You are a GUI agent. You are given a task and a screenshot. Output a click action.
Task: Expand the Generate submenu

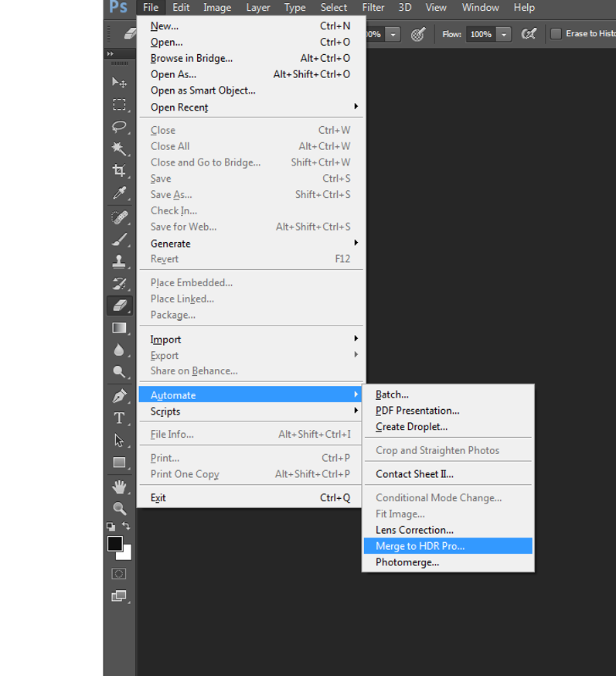250,243
